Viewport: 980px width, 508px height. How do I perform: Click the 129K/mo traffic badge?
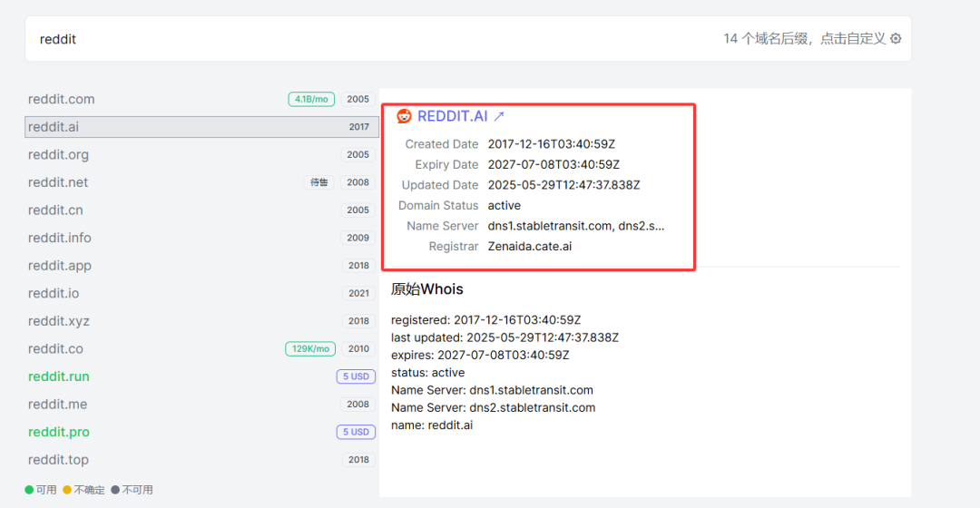coord(310,348)
